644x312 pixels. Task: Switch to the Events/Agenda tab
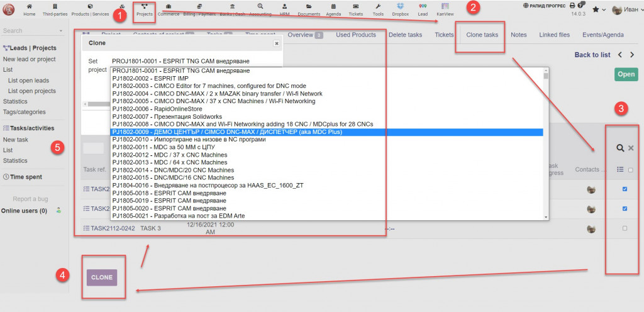603,35
